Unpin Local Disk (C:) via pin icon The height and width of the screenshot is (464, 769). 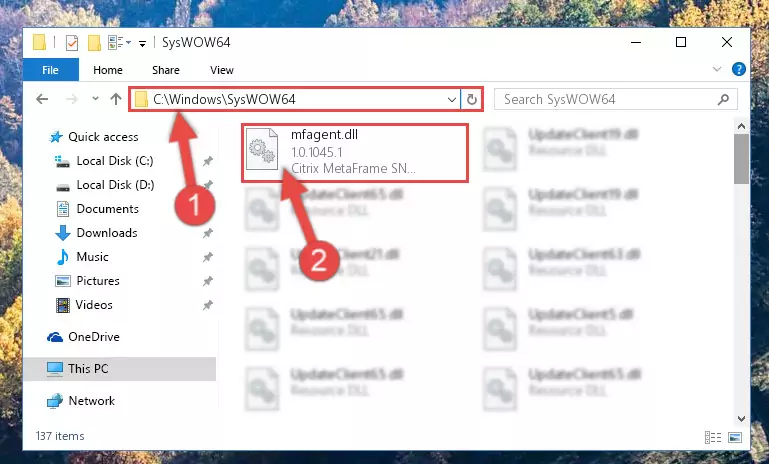(208, 161)
